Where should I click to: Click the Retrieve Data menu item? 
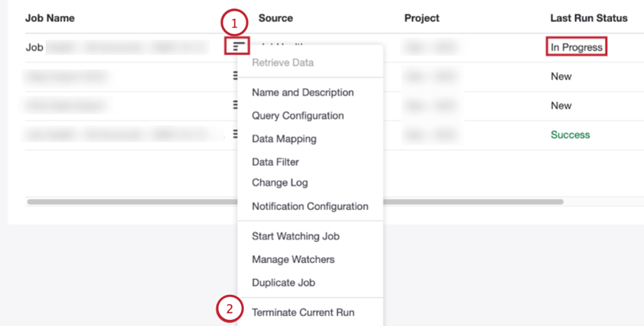click(283, 63)
